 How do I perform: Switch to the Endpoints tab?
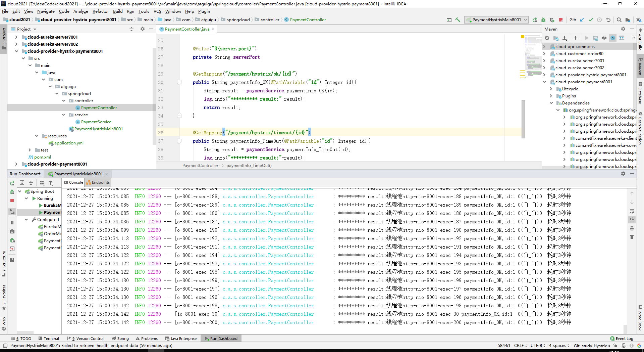[x=98, y=182]
